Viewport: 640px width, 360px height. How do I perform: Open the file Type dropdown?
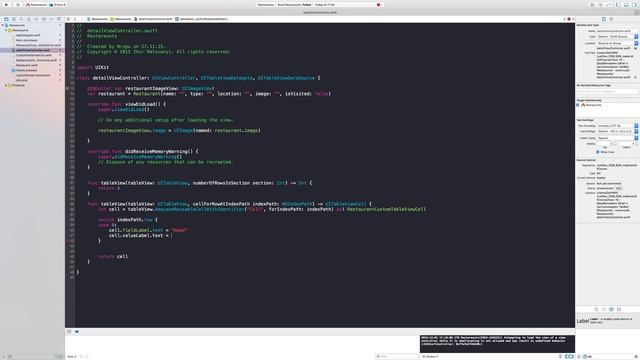[x=617, y=36]
